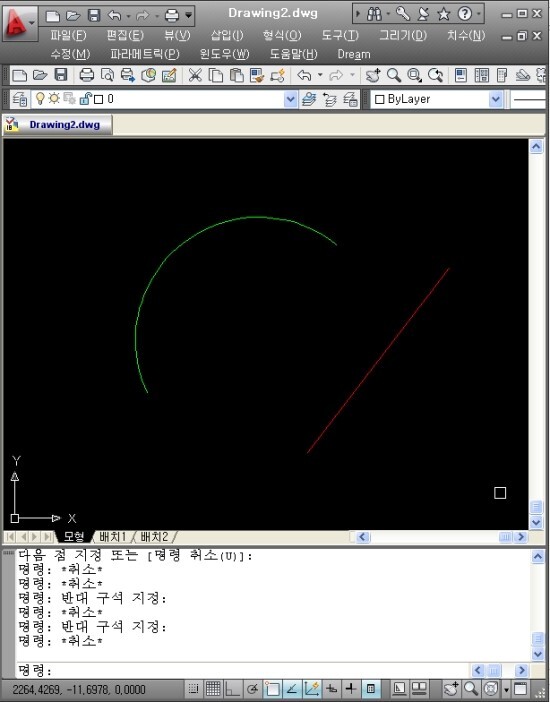This screenshot has height=702, width=550.
Task: Select the Cut scissors icon
Action: 195,75
